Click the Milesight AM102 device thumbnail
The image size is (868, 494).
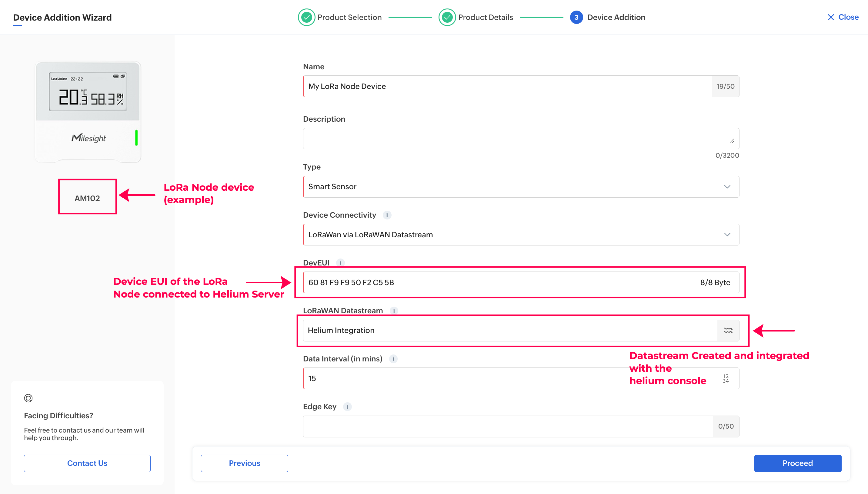(88, 112)
